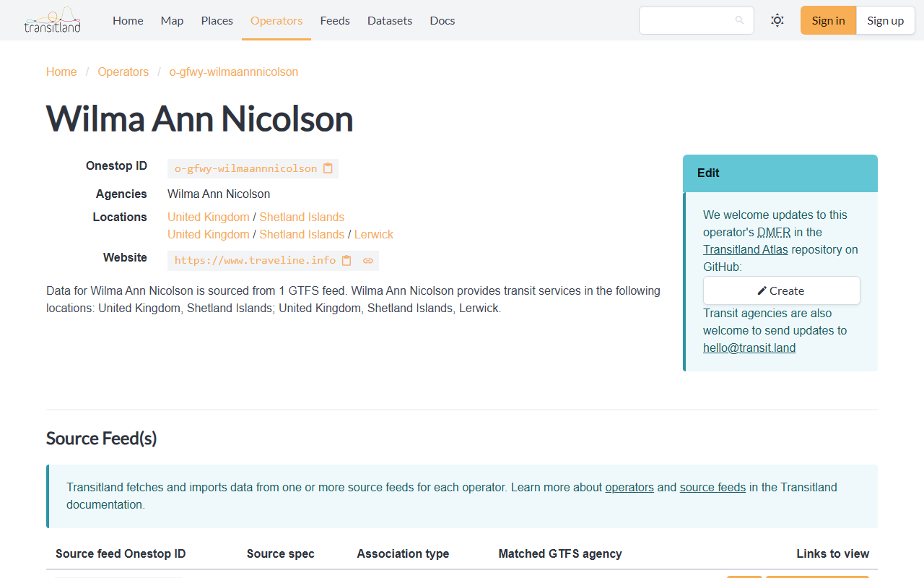Open the Lerwick location link
Viewport: 924px width, 578px height.
coord(374,234)
